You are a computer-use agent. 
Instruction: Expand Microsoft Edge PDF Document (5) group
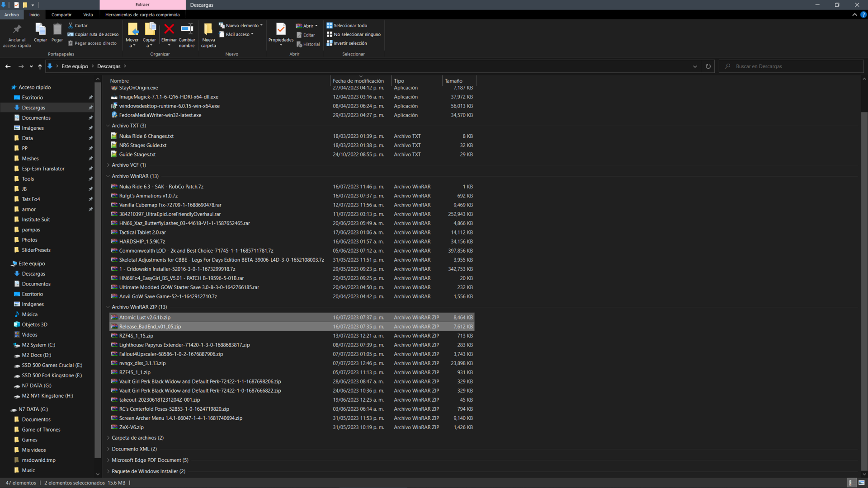point(108,460)
